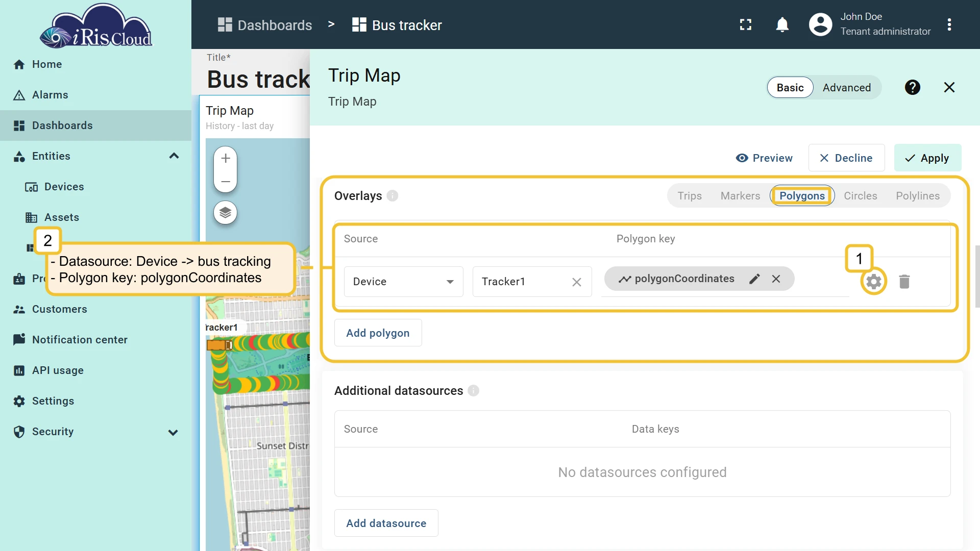Select the Markers overlay tab

(x=740, y=196)
